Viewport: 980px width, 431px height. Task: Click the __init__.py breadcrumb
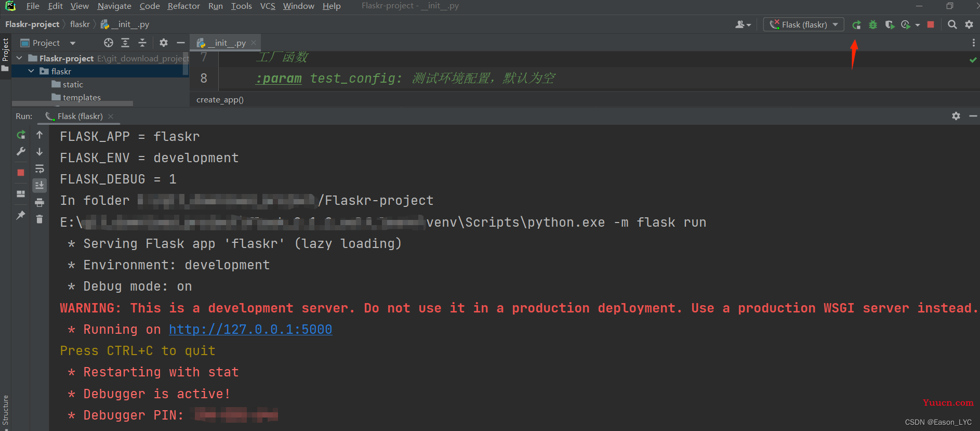[125, 24]
